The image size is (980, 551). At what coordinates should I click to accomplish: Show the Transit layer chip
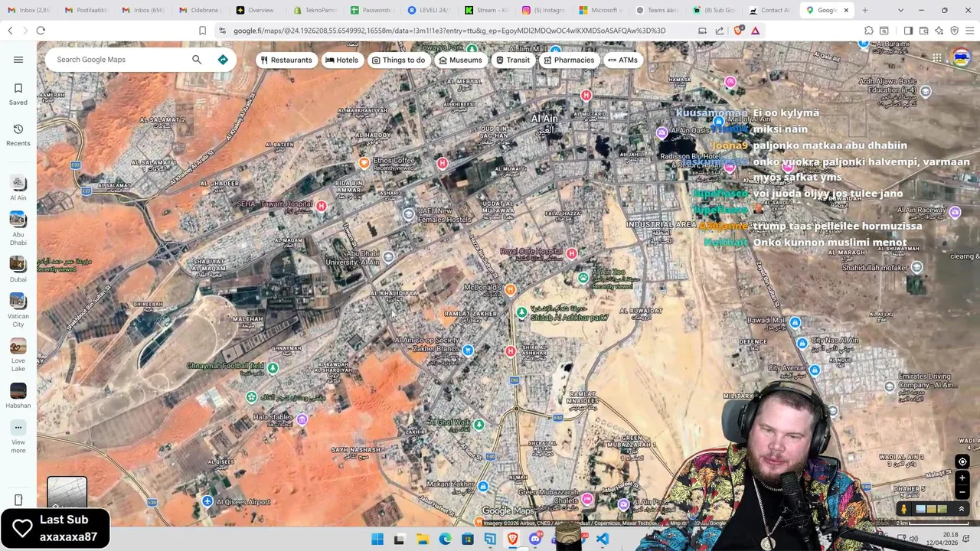click(512, 60)
